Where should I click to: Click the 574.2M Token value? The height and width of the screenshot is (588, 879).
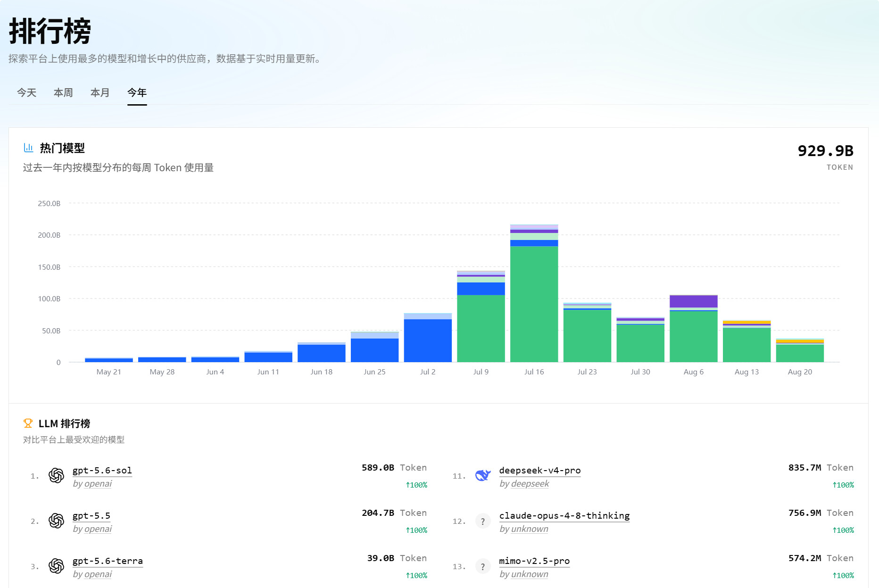click(x=821, y=558)
